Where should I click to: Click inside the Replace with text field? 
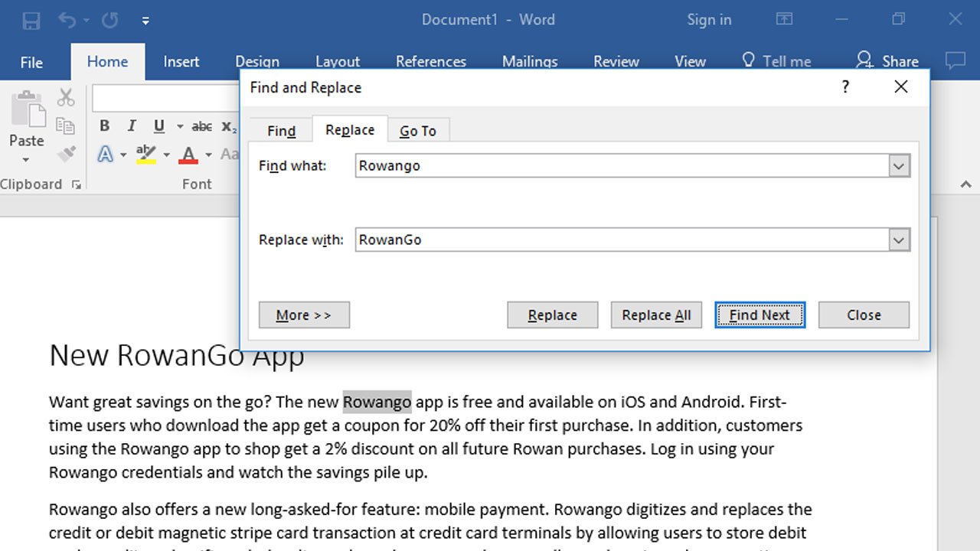pos(620,240)
